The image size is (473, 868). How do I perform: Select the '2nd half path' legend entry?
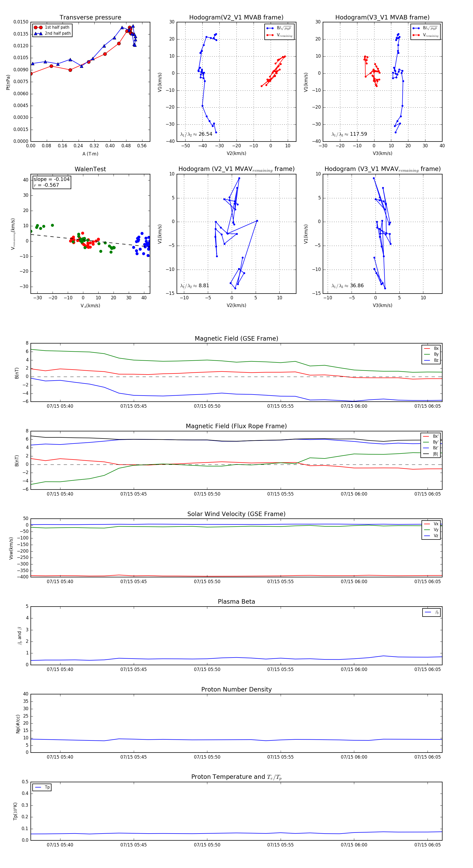(53, 33)
